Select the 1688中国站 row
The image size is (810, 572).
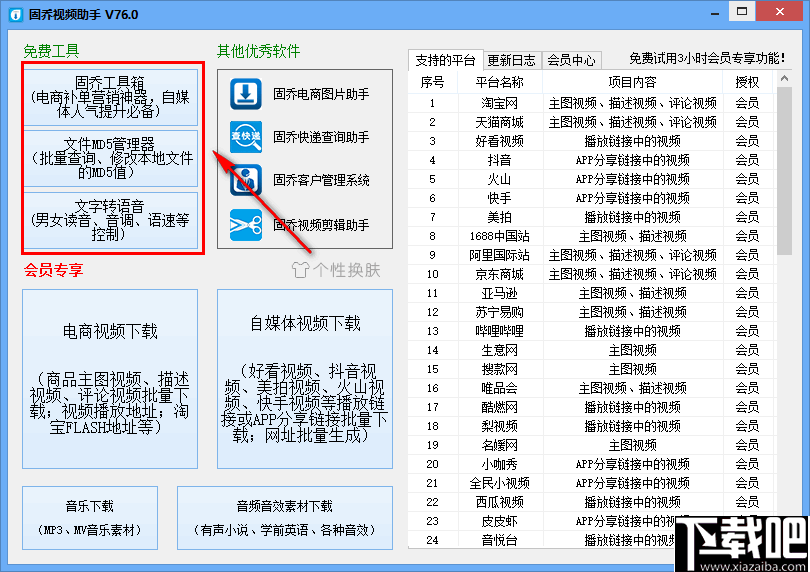pyautogui.click(x=592, y=236)
